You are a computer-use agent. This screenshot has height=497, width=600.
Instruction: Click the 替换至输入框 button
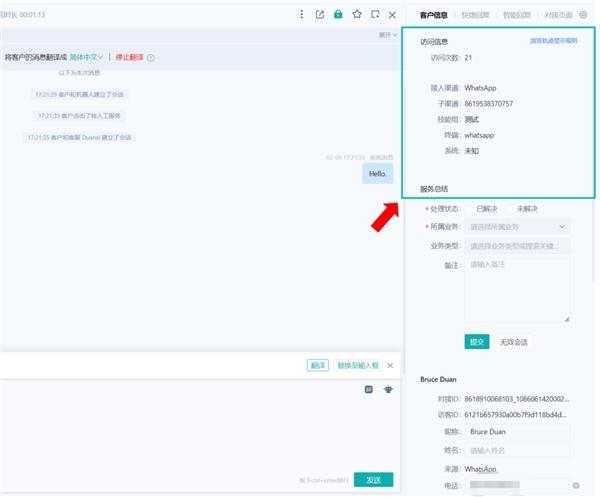tap(358, 365)
